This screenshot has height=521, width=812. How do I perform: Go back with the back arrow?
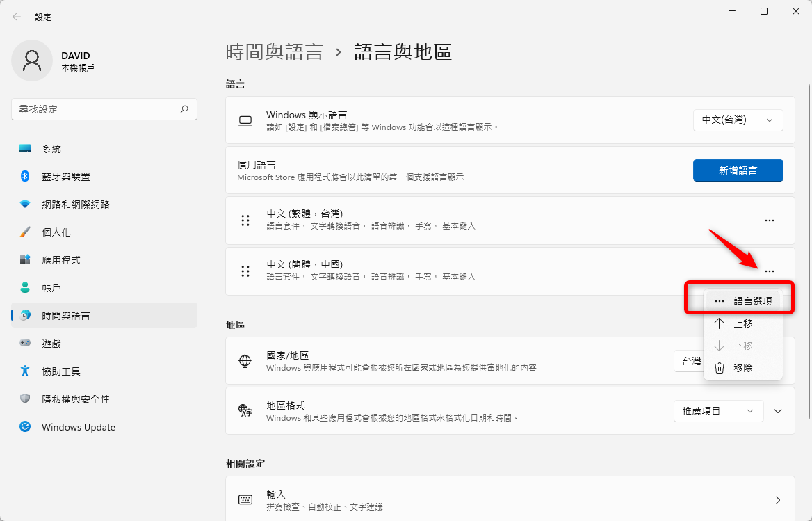[x=17, y=17]
